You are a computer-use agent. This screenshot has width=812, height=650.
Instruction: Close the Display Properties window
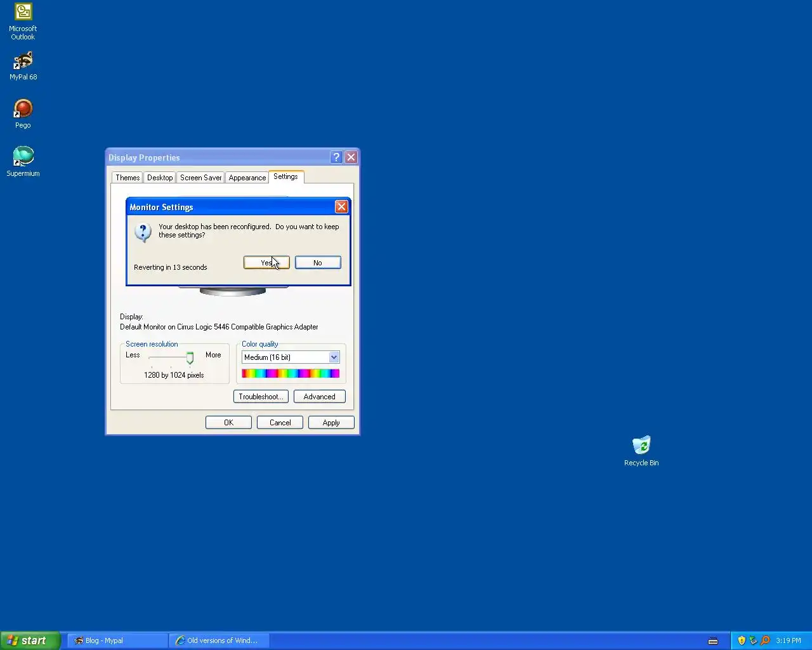tap(351, 157)
